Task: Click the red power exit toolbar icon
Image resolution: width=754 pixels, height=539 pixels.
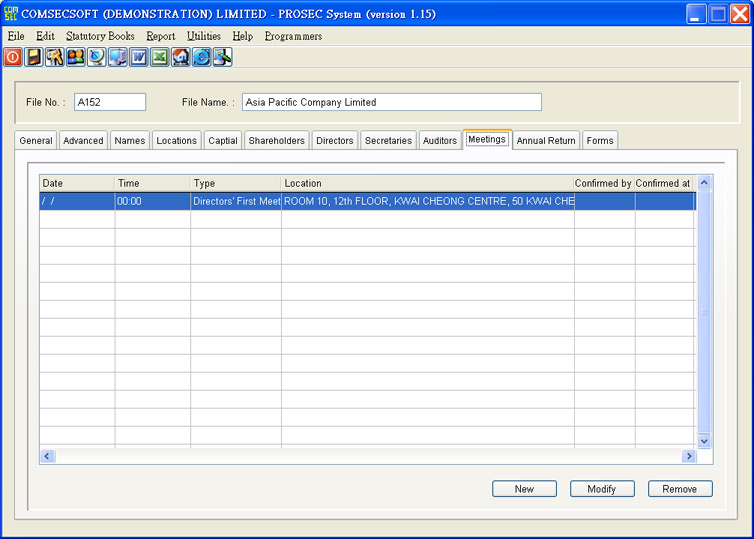Action: [13, 58]
